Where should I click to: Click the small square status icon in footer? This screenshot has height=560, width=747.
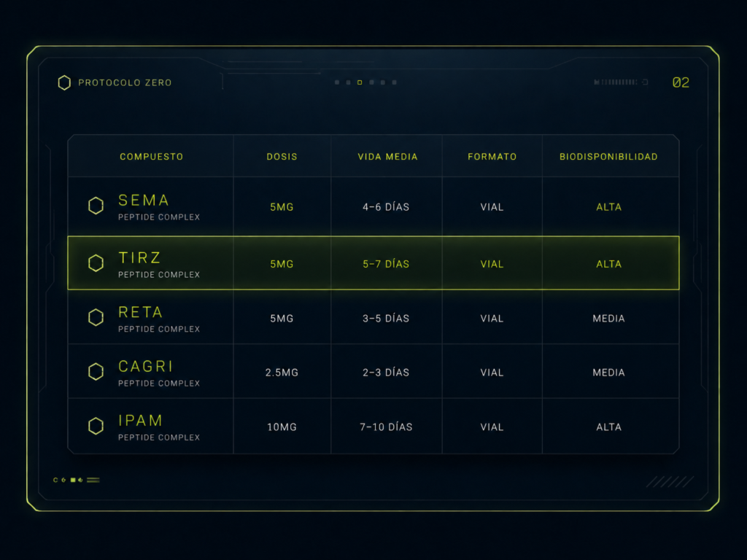pos(73,480)
